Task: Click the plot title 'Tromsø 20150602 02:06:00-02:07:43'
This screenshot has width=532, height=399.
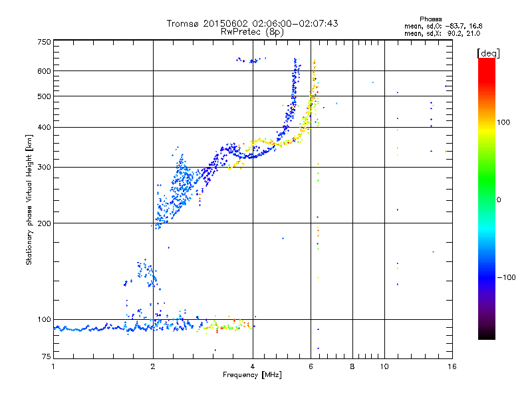Action: point(252,23)
